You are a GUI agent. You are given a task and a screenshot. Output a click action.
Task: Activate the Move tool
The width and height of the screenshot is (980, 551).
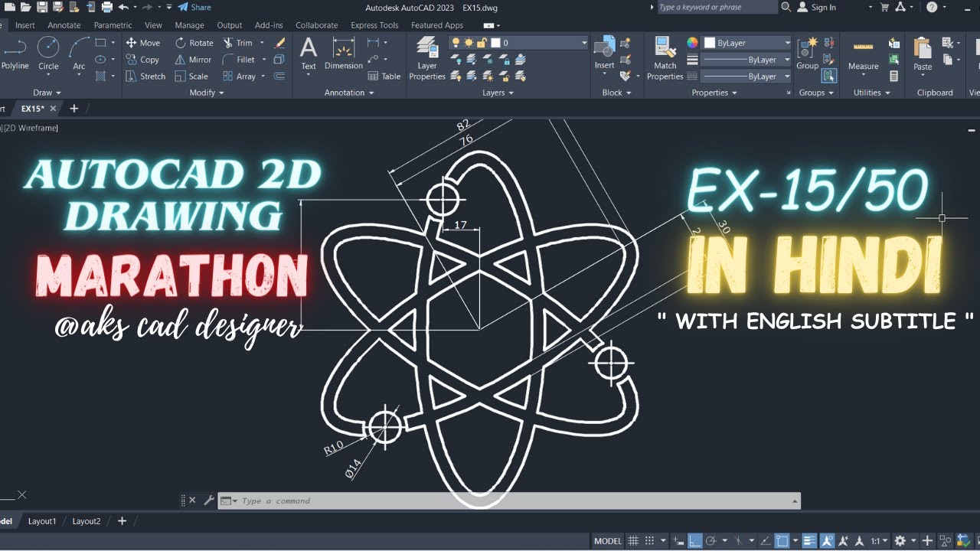(143, 43)
